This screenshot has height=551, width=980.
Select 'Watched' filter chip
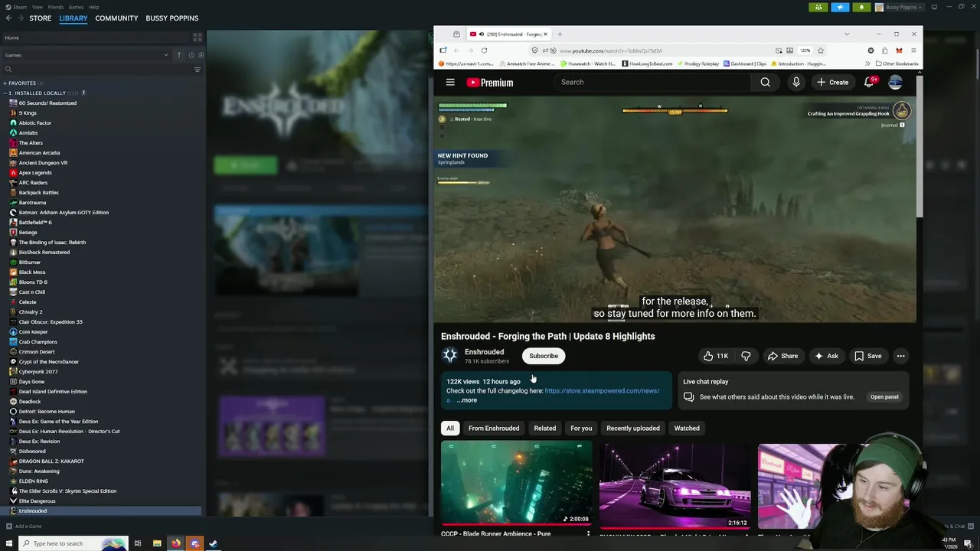coord(687,429)
